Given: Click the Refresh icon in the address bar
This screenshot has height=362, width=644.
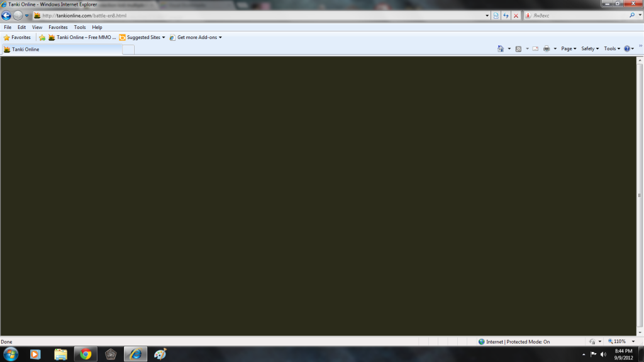Looking at the screenshot, I should 506,15.
